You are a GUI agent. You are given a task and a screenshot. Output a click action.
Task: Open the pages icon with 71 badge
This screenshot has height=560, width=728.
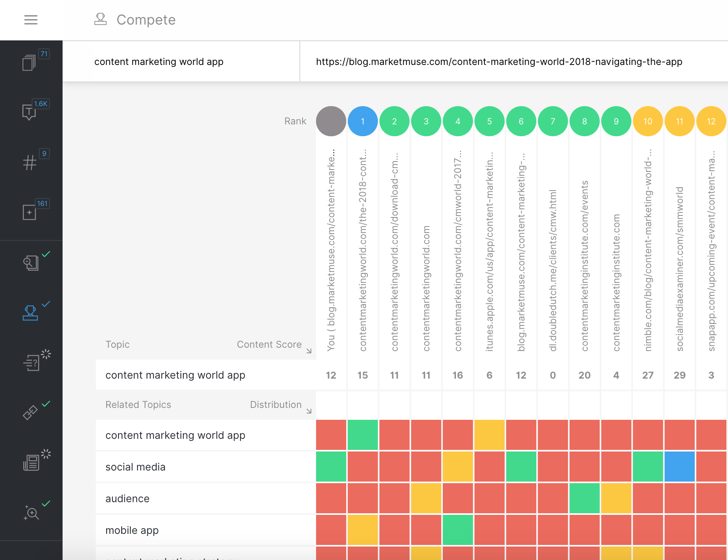click(29, 63)
